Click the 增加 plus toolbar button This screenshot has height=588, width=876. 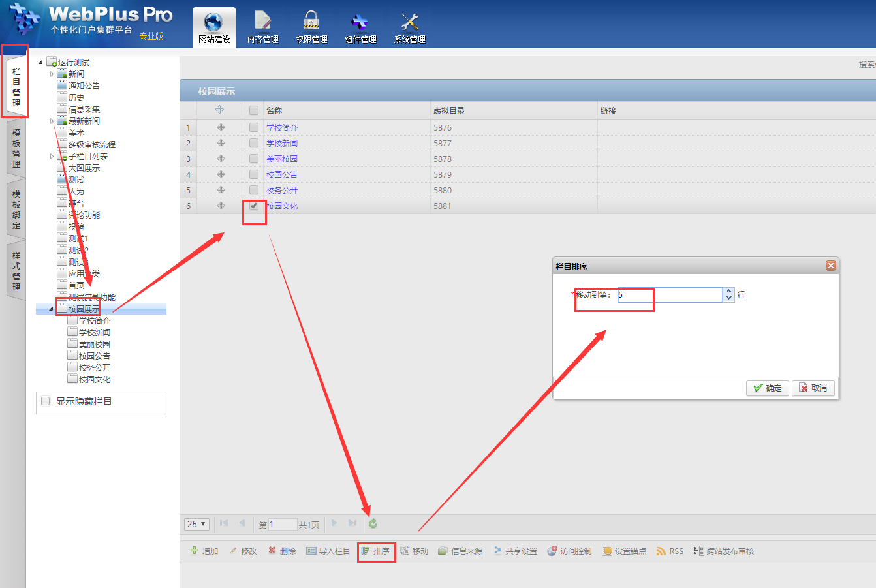[x=204, y=551]
